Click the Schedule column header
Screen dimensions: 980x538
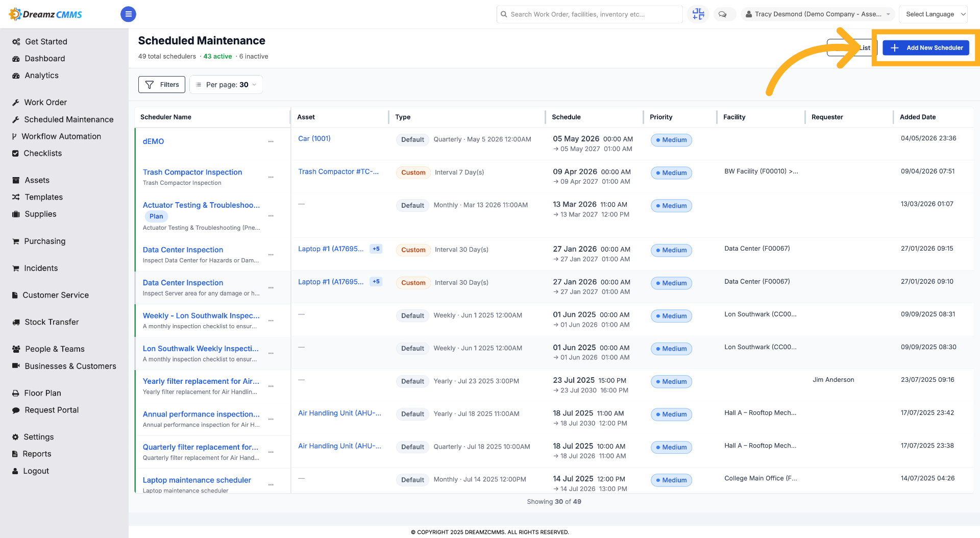566,117
